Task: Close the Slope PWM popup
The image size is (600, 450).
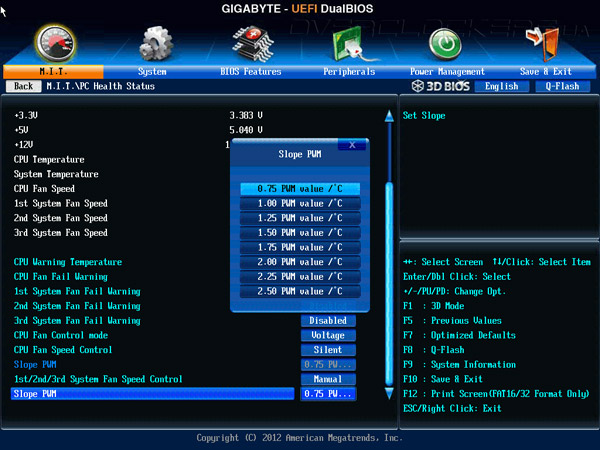Action: (352, 145)
